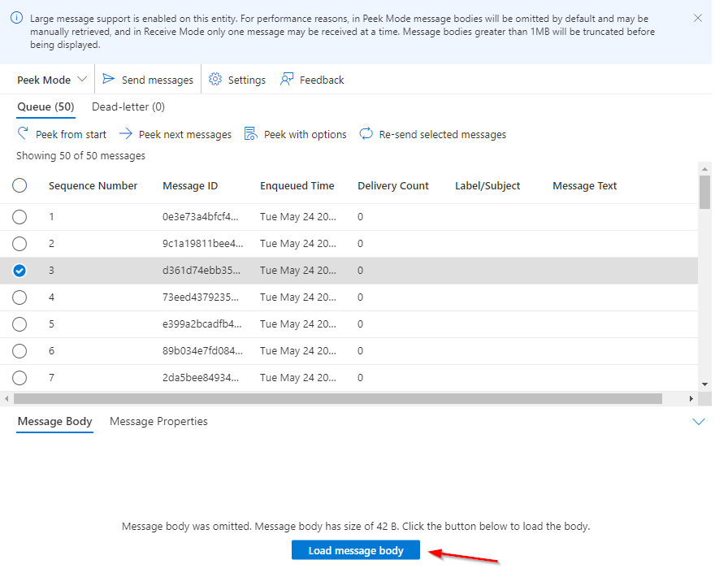Click the horizontal scrollbar of the table

[337, 398]
